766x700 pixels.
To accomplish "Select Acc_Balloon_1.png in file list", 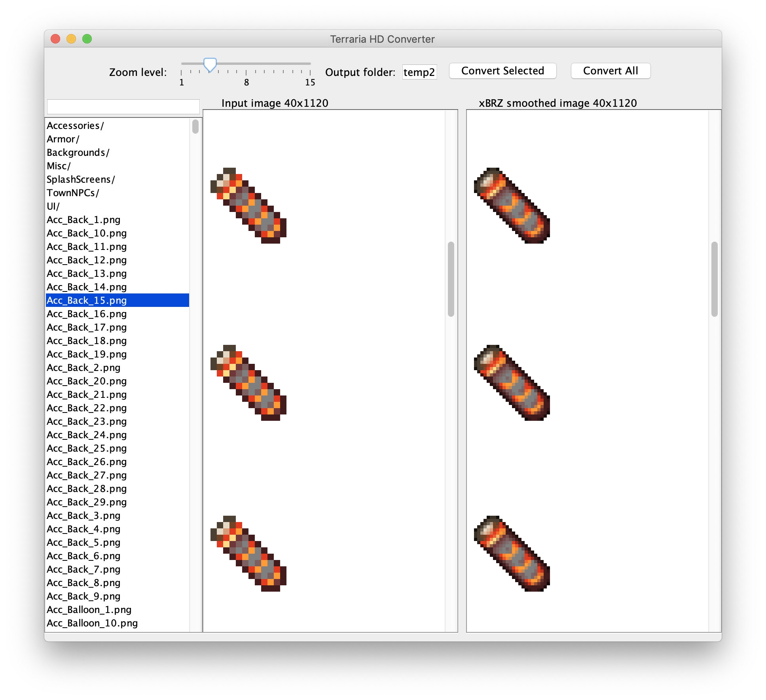I will [x=118, y=609].
